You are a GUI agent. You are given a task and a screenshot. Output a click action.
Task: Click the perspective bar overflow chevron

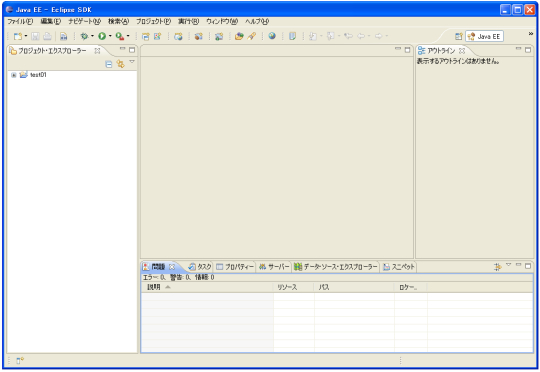click(531, 34)
